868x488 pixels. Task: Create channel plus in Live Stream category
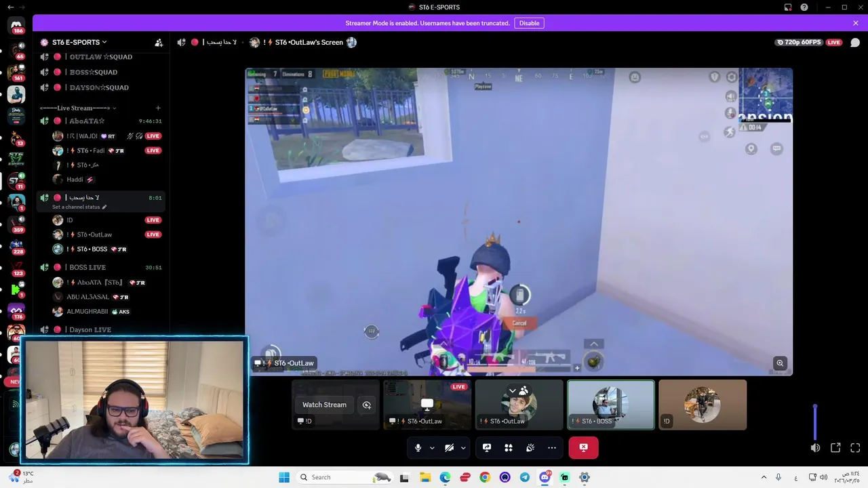click(x=158, y=108)
